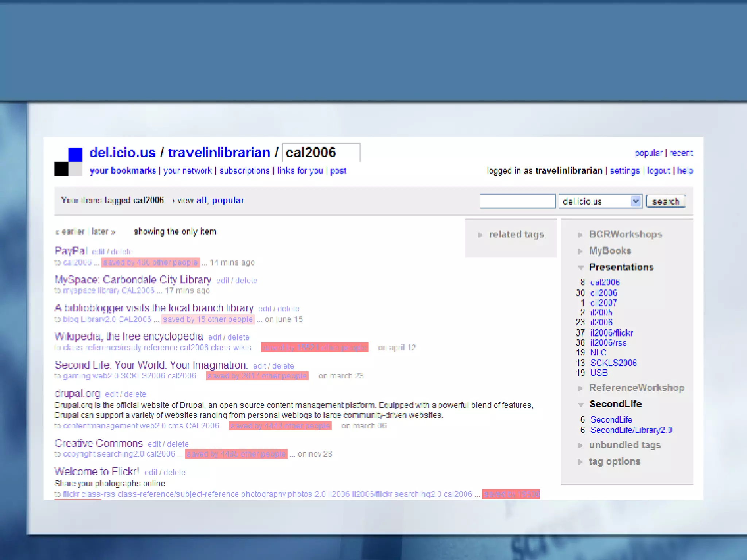Open the PayPal bookmark link
Screen dimensions: 747x560
(x=71, y=251)
